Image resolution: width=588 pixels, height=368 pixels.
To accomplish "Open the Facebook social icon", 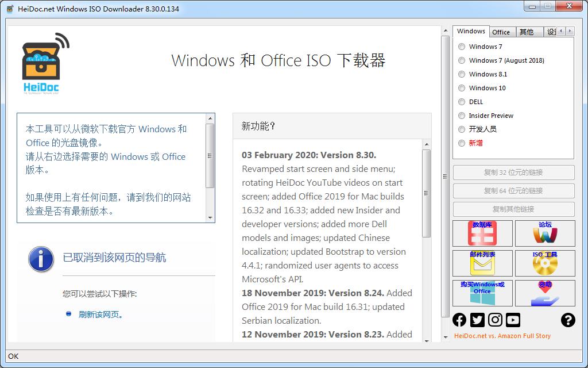I will tap(459, 320).
